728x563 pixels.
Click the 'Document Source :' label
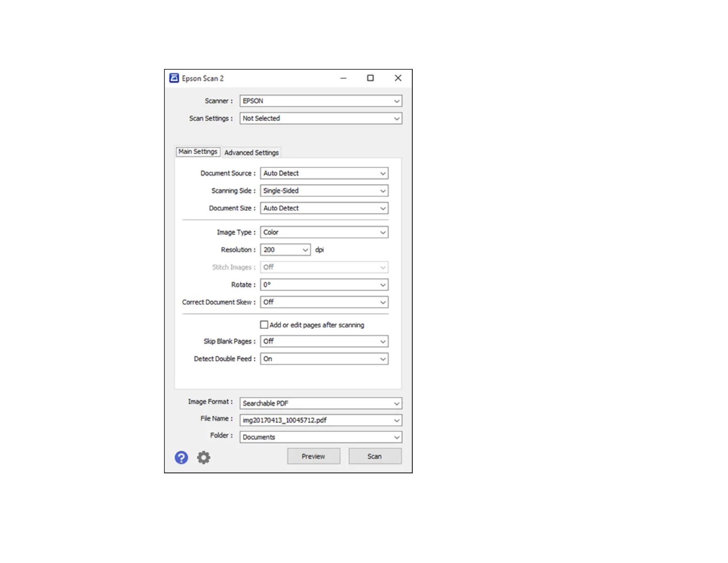coord(228,173)
